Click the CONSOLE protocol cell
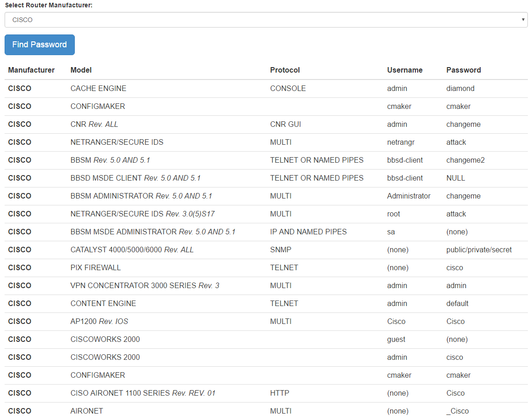The width and height of the screenshot is (532, 420). (x=288, y=88)
